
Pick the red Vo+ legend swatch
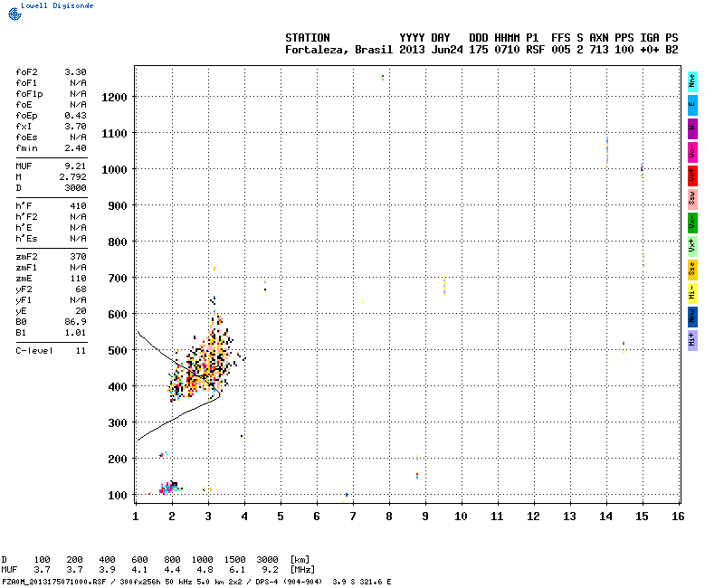pyautogui.click(x=692, y=175)
